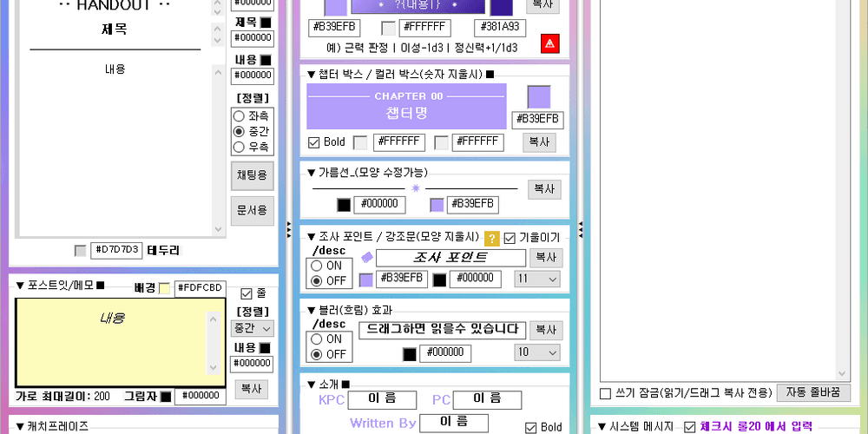
Task: Click 복사 in the chapter box section
Action: tap(539, 142)
